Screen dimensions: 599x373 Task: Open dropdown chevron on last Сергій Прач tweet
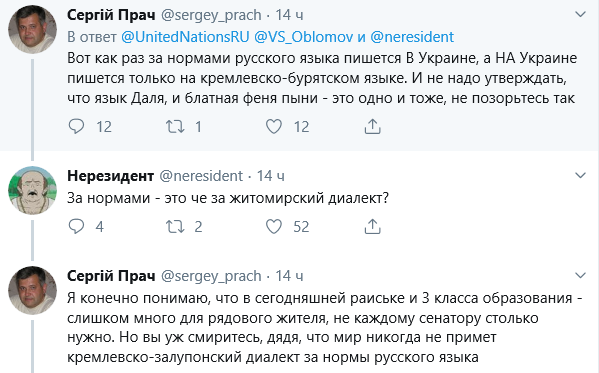(580, 276)
